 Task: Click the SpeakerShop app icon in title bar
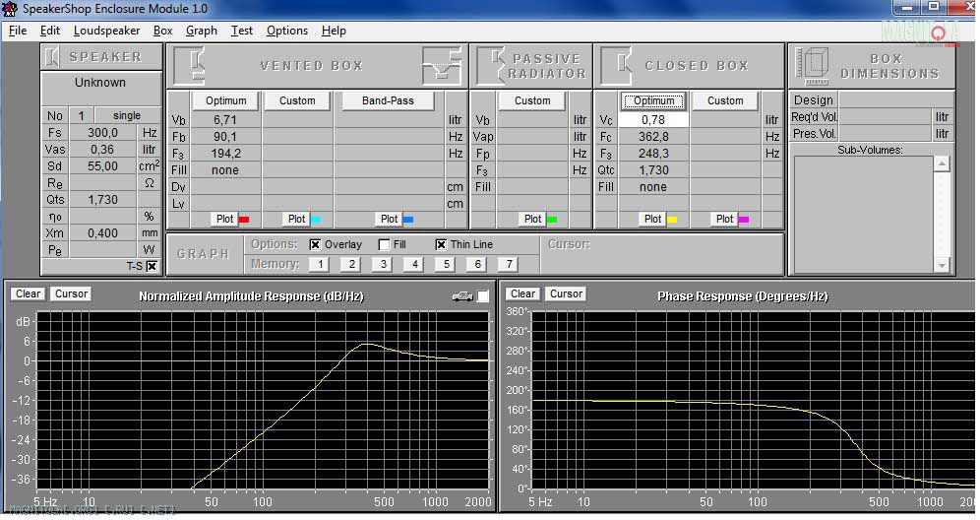click(x=12, y=9)
